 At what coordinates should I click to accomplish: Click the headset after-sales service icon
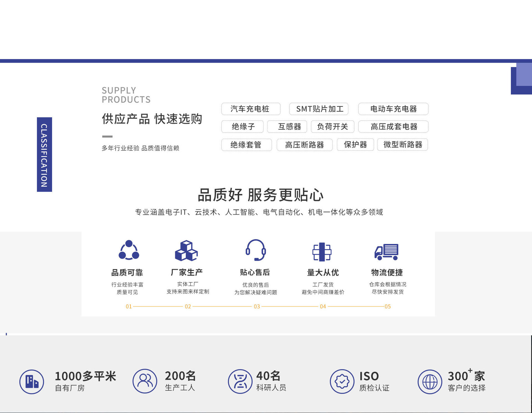255,250
